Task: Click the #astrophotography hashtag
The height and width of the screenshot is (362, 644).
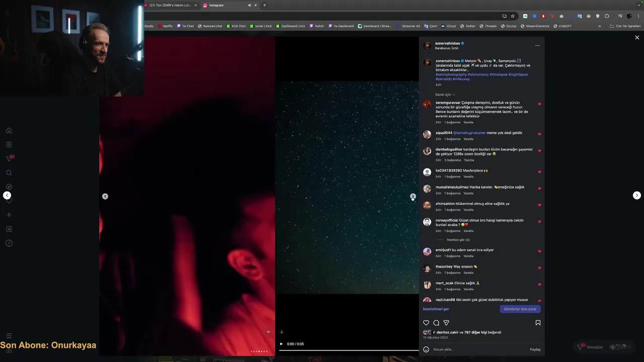Action: (x=451, y=74)
